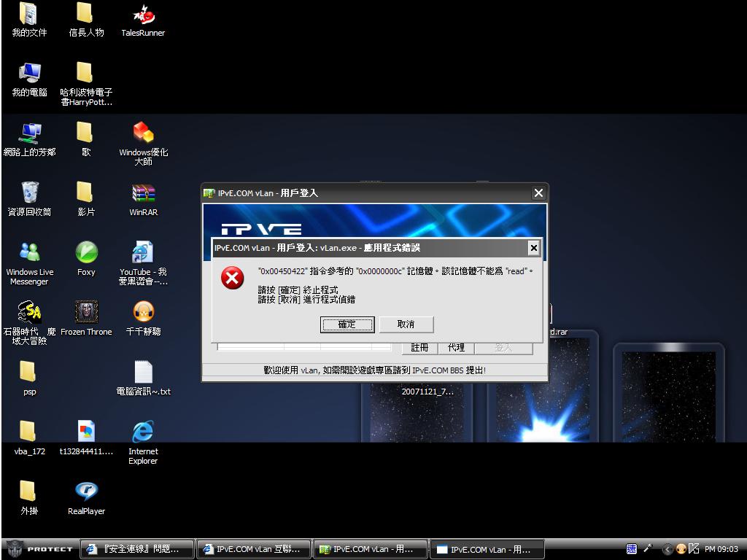
Task: Launch WinRAR from the desktop
Action: pyautogui.click(x=143, y=199)
